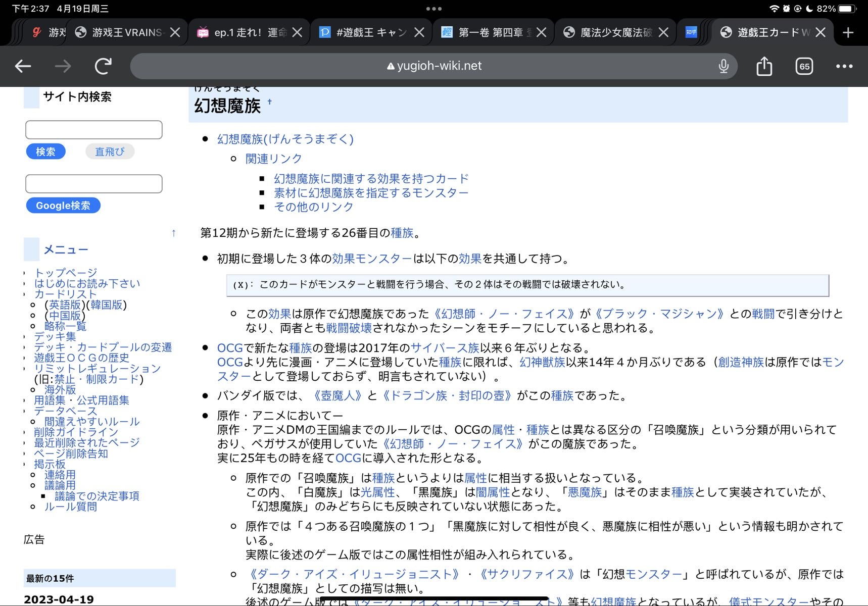
Task: Open トップページ menu link
Action: tap(66, 273)
